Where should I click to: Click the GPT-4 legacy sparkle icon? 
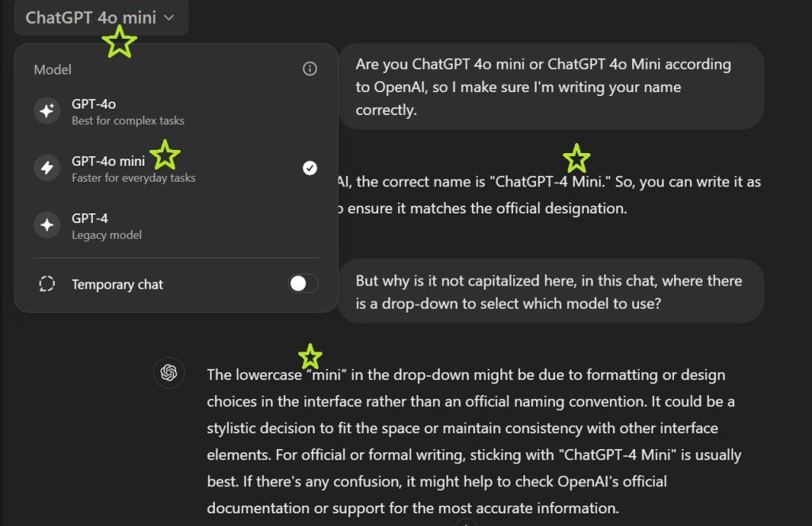[47, 225]
